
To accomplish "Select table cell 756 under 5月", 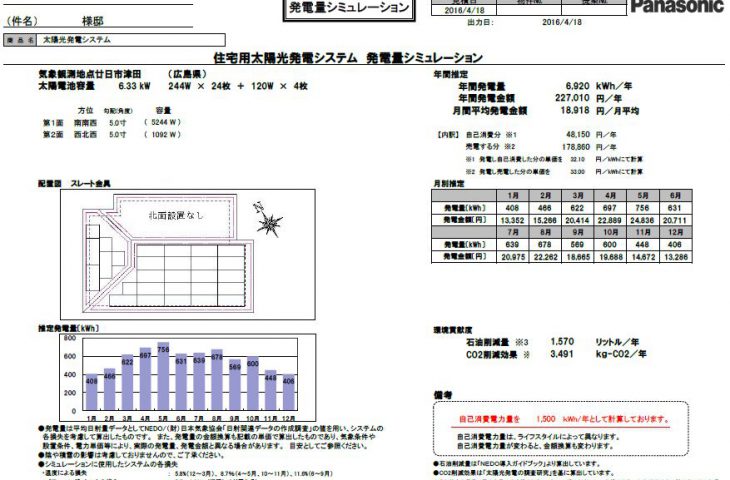I will coord(642,208).
